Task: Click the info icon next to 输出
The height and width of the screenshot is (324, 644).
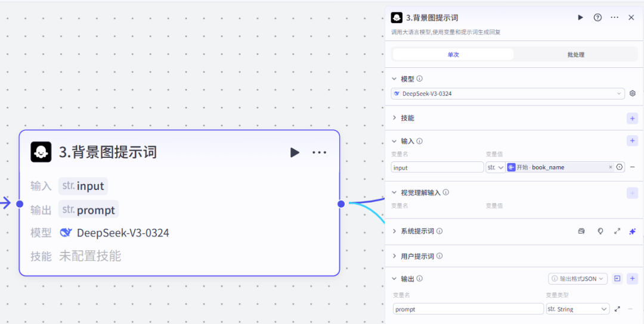Action: [420, 279]
